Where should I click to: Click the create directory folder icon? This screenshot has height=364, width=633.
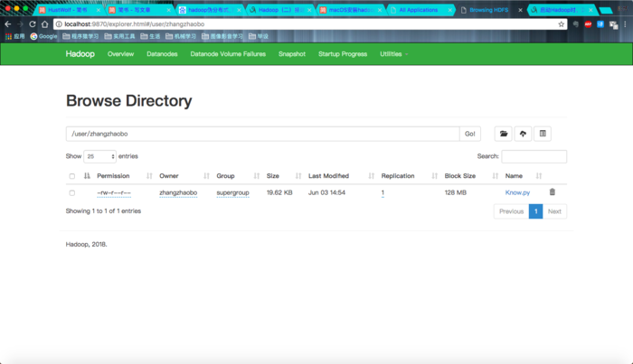[504, 134]
